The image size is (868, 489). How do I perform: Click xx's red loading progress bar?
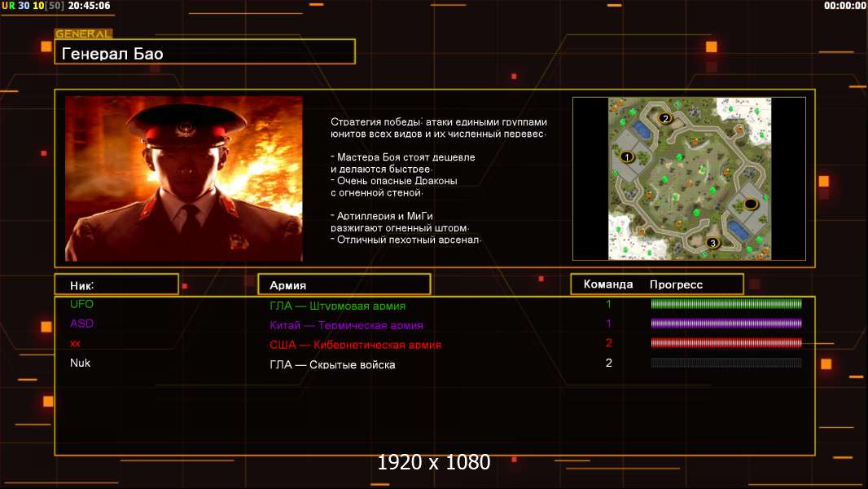click(x=726, y=343)
